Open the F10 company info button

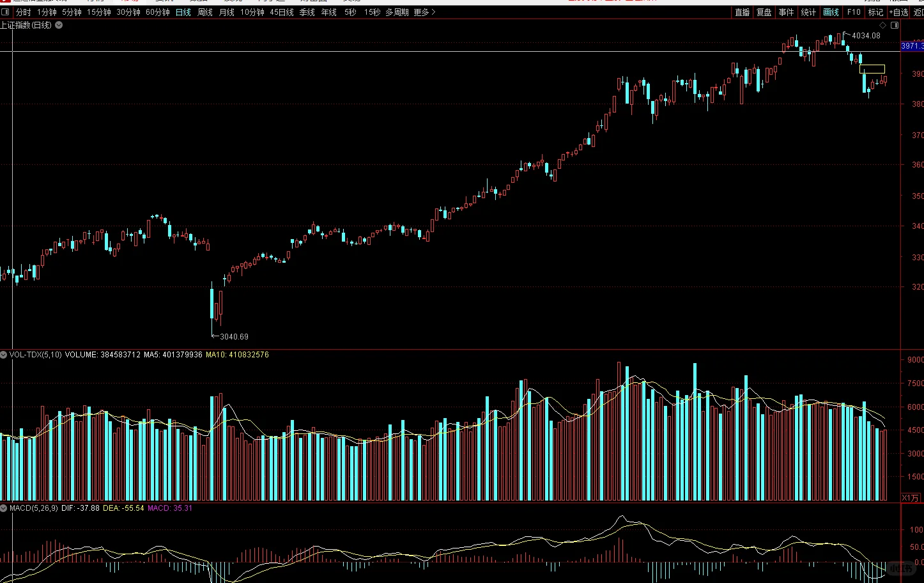click(854, 12)
